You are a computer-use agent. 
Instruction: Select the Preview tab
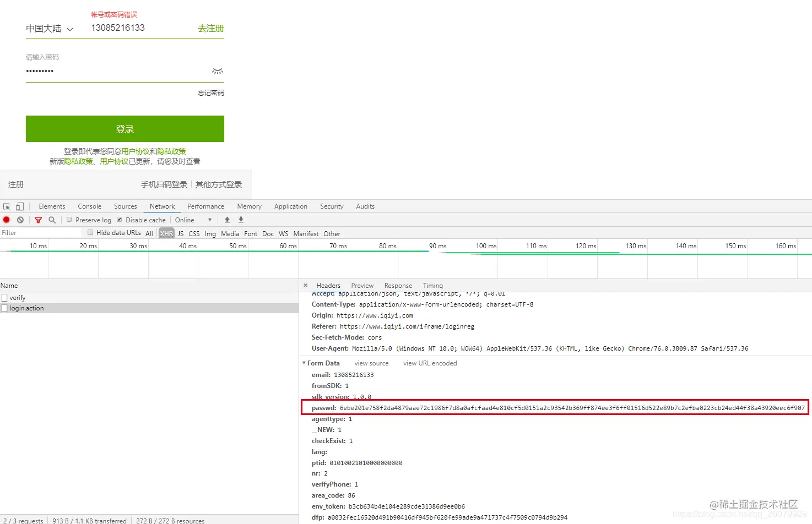click(362, 286)
